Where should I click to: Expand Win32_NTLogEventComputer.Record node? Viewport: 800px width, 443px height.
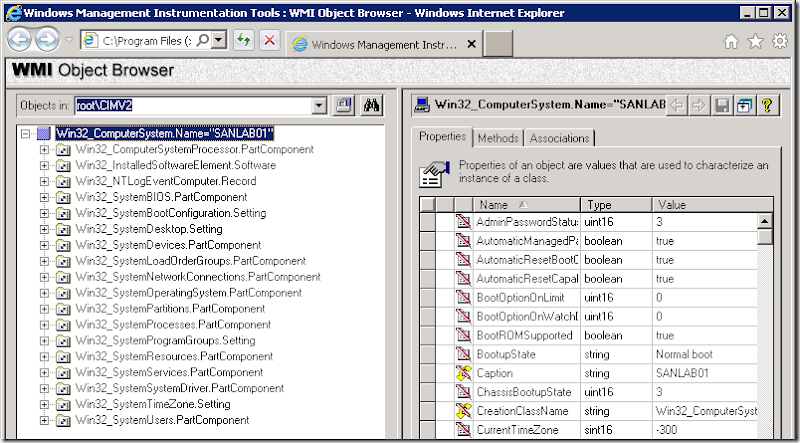pyautogui.click(x=44, y=182)
